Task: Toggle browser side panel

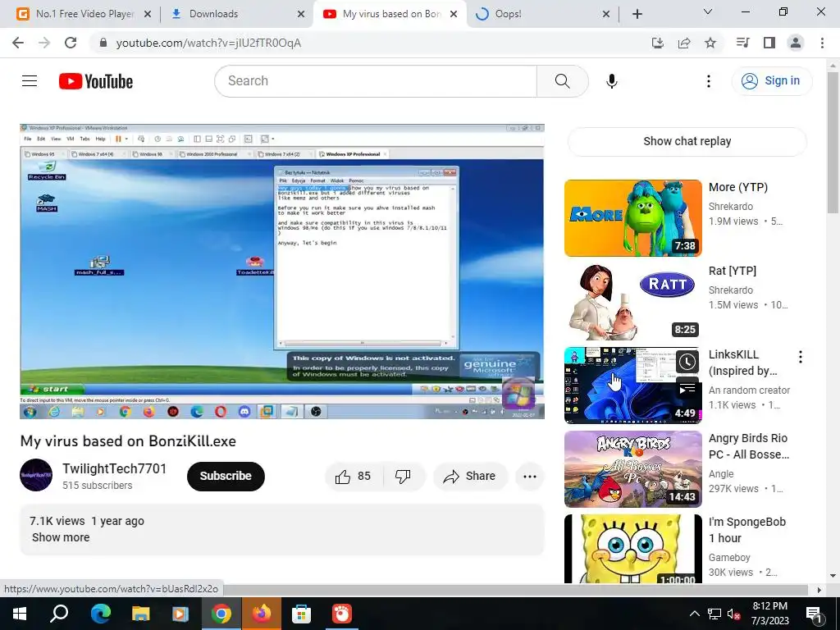Action: pos(769,43)
